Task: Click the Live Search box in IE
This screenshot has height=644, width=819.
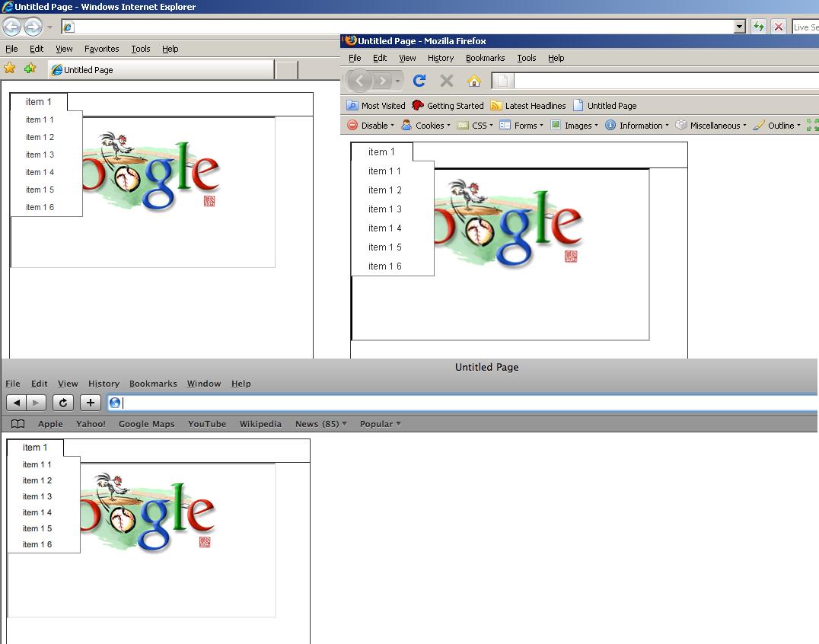Action: pyautogui.click(x=805, y=27)
